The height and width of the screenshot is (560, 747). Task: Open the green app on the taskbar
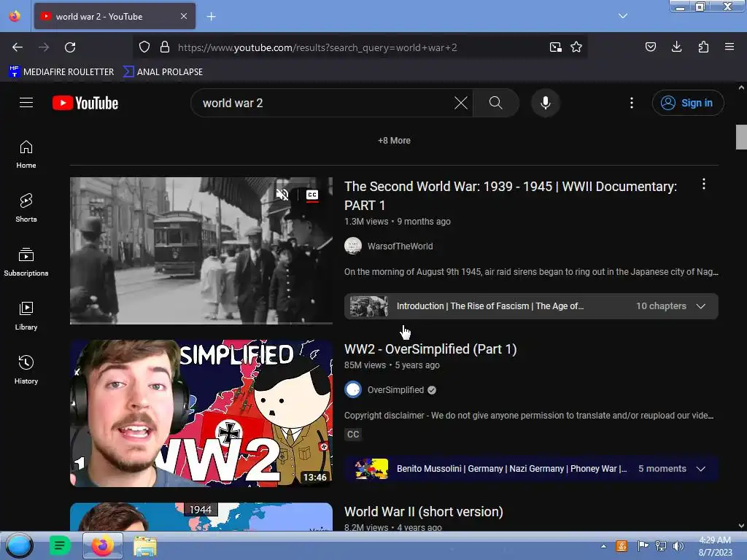pyautogui.click(x=60, y=545)
